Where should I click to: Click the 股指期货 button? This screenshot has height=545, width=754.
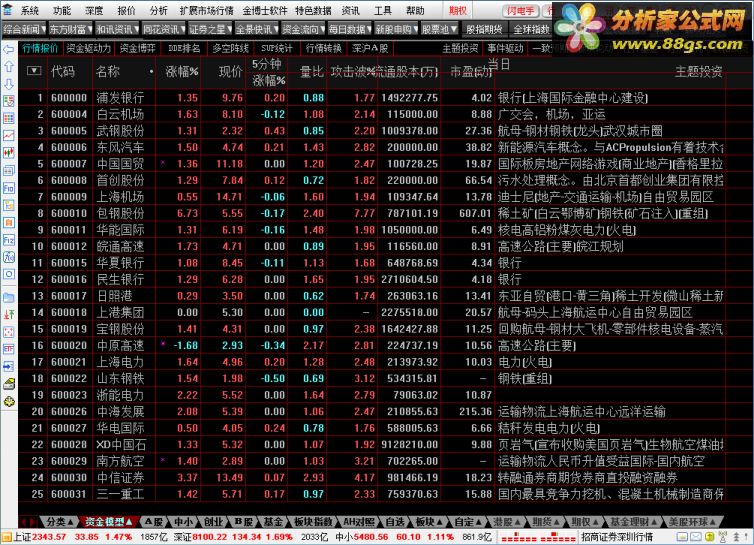pos(484,29)
